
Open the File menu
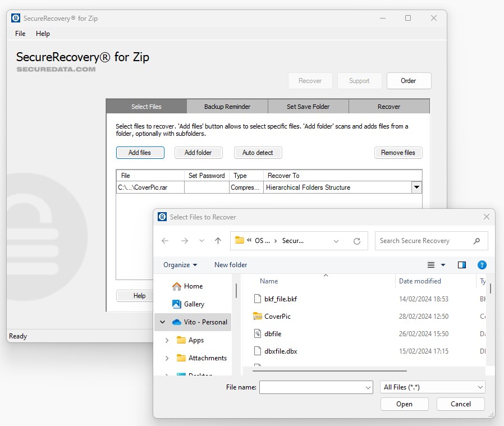click(x=20, y=34)
